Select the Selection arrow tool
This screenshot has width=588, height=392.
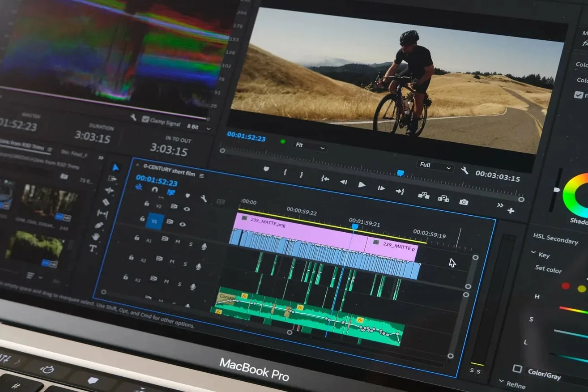click(115, 167)
